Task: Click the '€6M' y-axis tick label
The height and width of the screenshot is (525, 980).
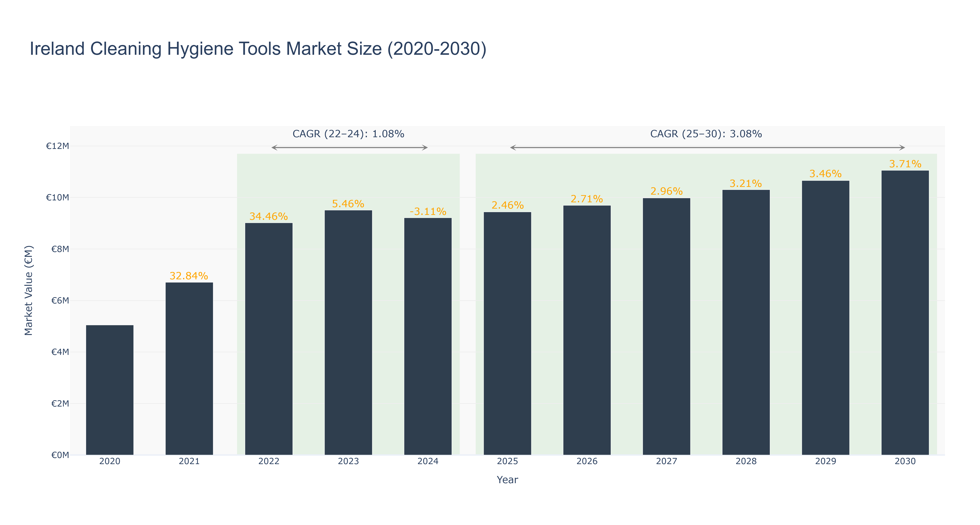Action: tap(60, 300)
